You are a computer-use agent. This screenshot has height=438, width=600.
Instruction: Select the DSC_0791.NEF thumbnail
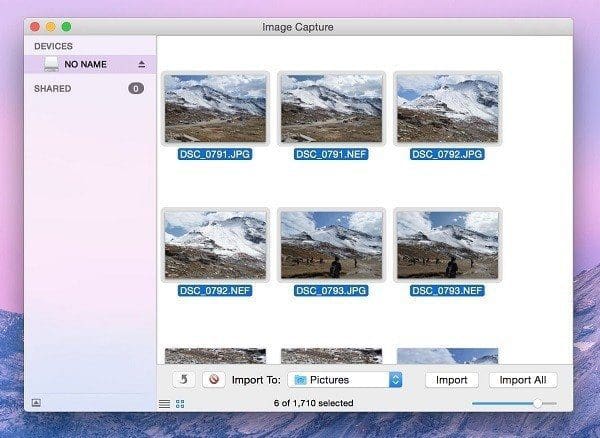click(x=331, y=108)
